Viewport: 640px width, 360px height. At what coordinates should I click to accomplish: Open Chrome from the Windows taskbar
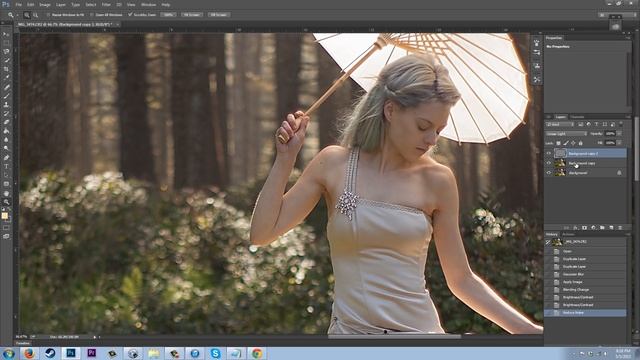tap(257, 353)
